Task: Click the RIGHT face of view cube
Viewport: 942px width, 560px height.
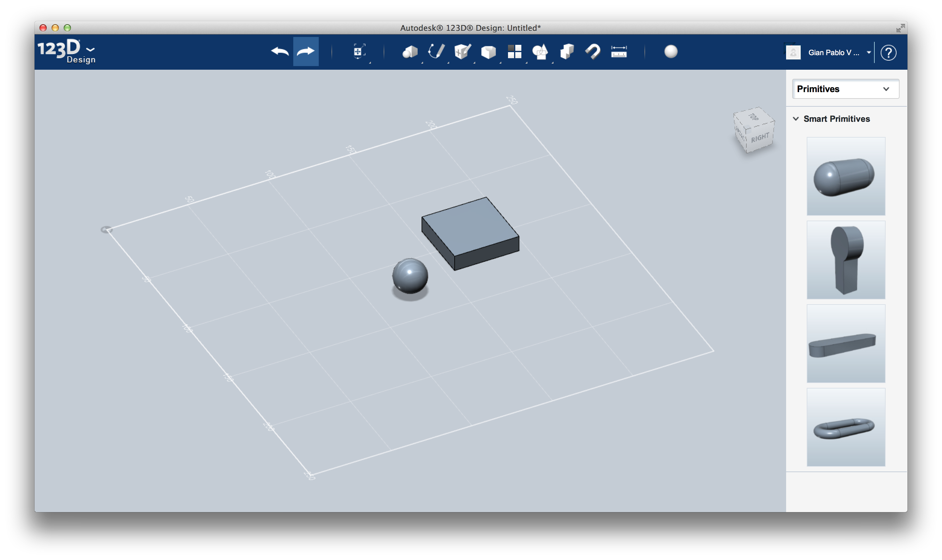Action: (x=760, y=138)
